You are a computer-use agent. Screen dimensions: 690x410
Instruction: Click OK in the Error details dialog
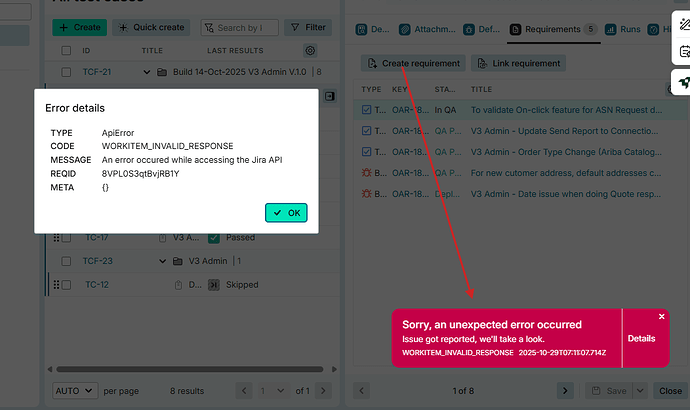pyautogui.click(x=286, y=212)
